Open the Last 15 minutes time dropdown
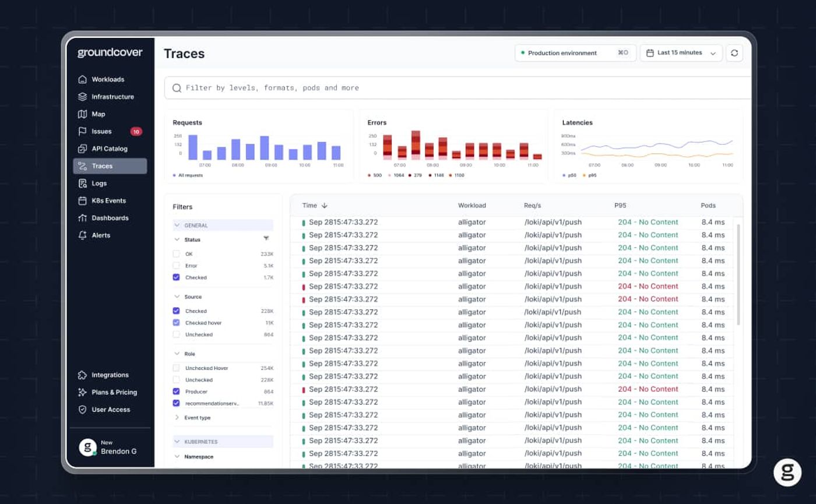This screenshot has height=504, width=816. [681, 53]
